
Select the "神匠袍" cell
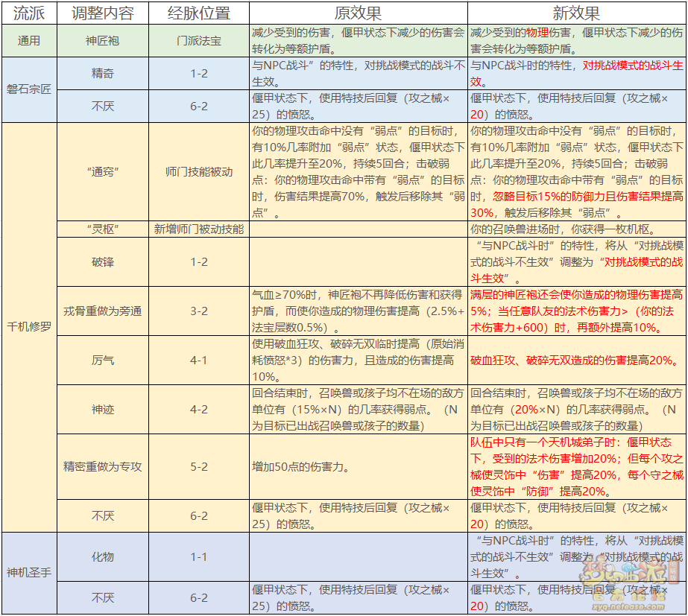tap(103, 41)
